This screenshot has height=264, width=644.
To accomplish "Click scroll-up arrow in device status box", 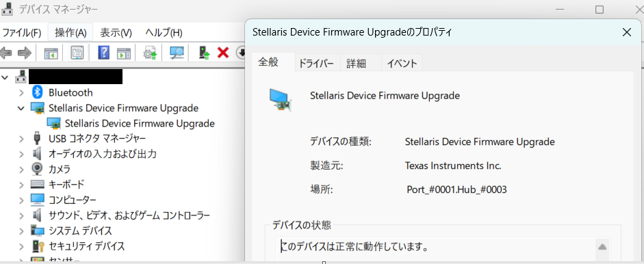I will point(602,247).
